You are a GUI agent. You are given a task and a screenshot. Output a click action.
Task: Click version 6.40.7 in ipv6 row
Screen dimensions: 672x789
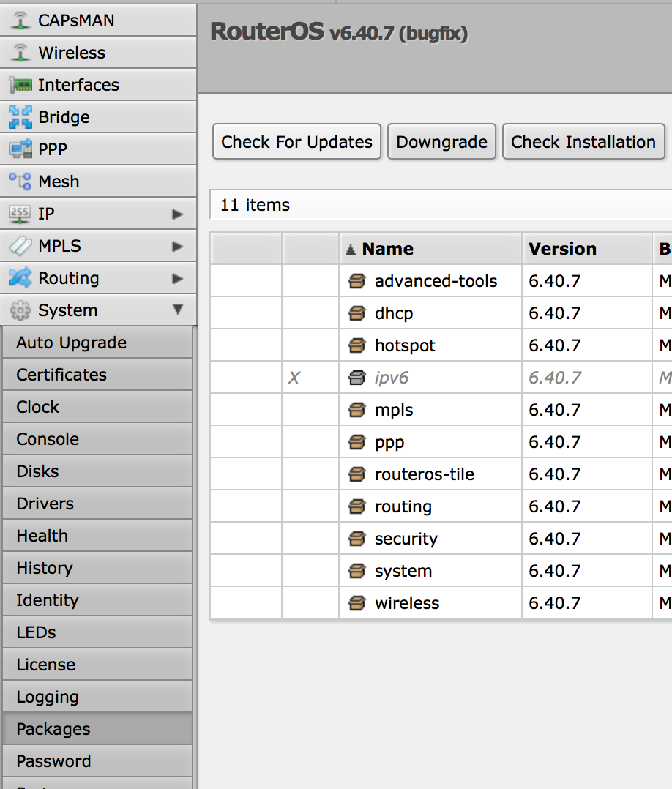coord(554,378)
